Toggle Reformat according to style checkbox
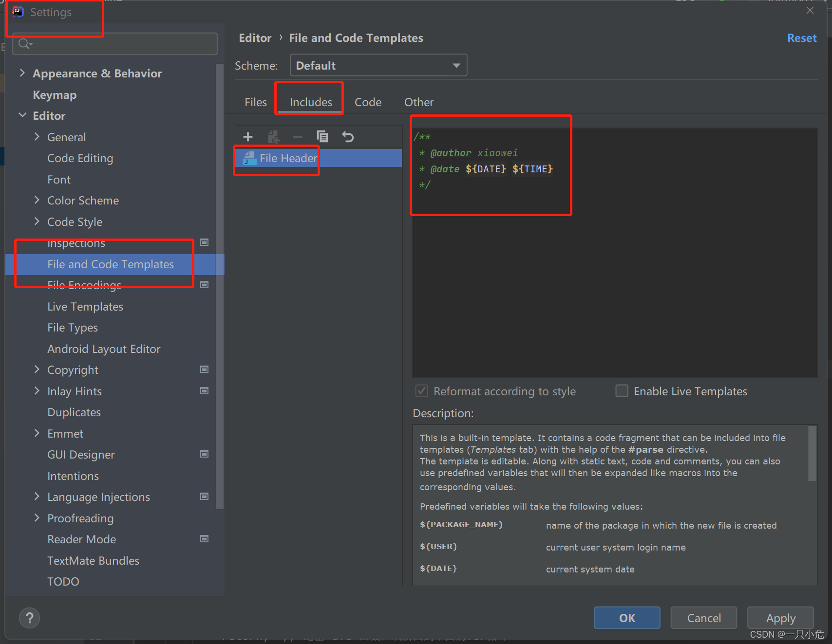 click(422, 391)
